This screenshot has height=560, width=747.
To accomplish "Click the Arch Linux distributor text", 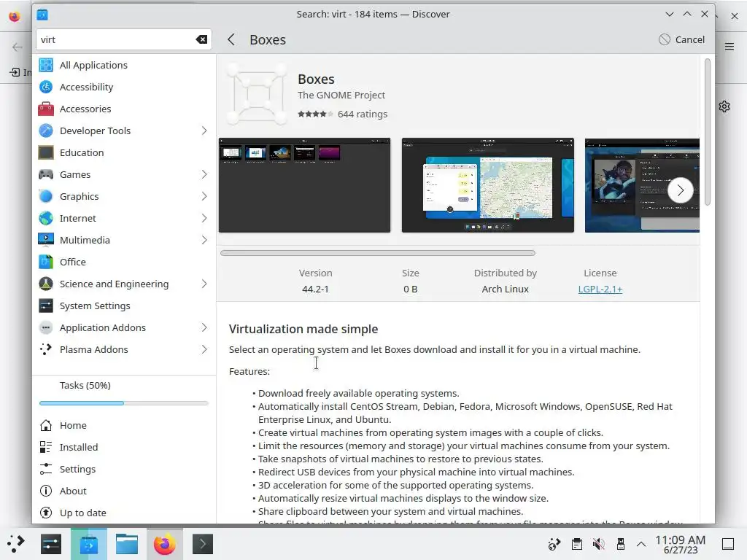I will 505,289.
